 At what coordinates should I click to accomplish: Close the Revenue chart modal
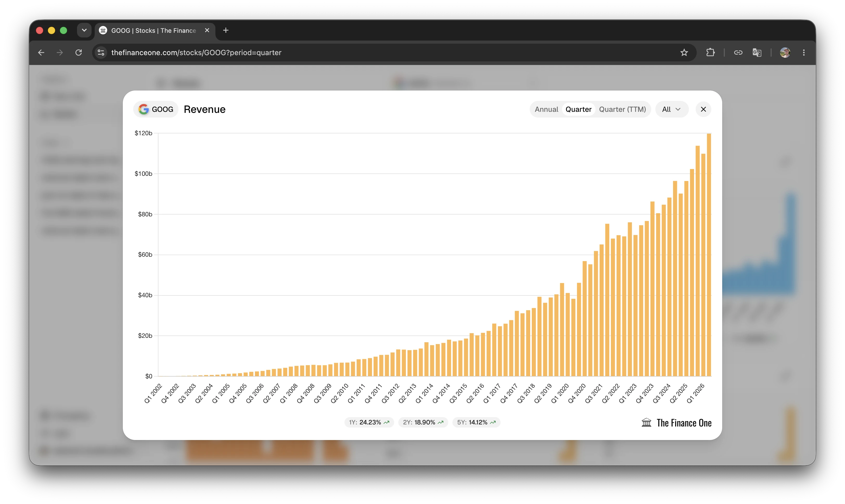coord(703,109)
